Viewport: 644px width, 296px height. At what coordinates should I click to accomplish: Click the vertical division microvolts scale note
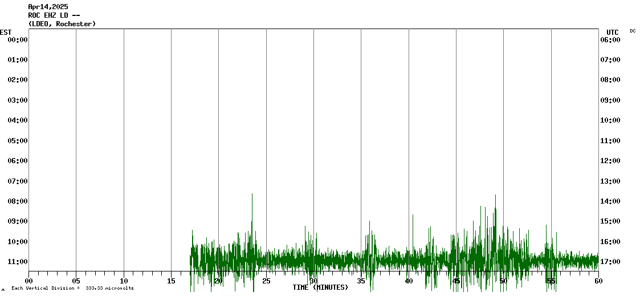coord(72,288)
